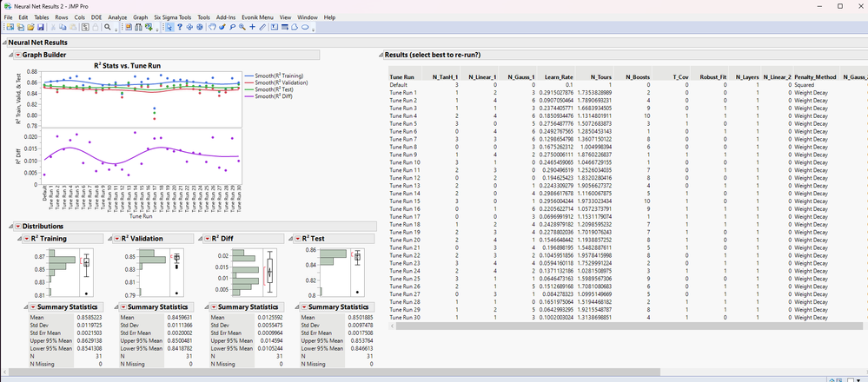Open the R² Validation red triangle menu
868x382 pixels.
point(118,238)
